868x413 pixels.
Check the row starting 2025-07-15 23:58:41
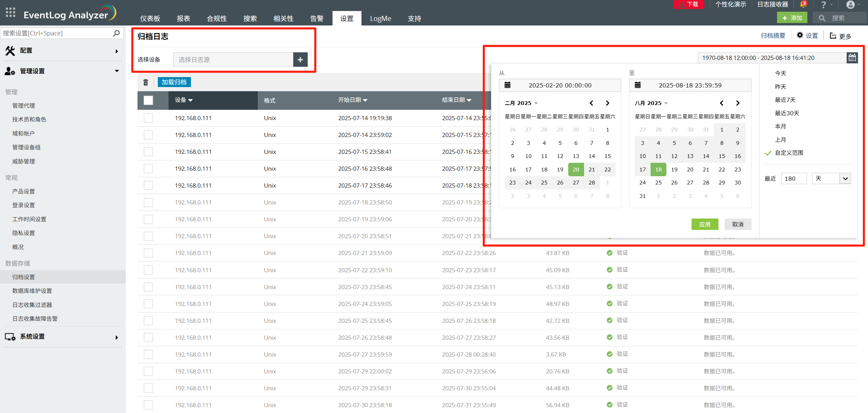point(149,152)
